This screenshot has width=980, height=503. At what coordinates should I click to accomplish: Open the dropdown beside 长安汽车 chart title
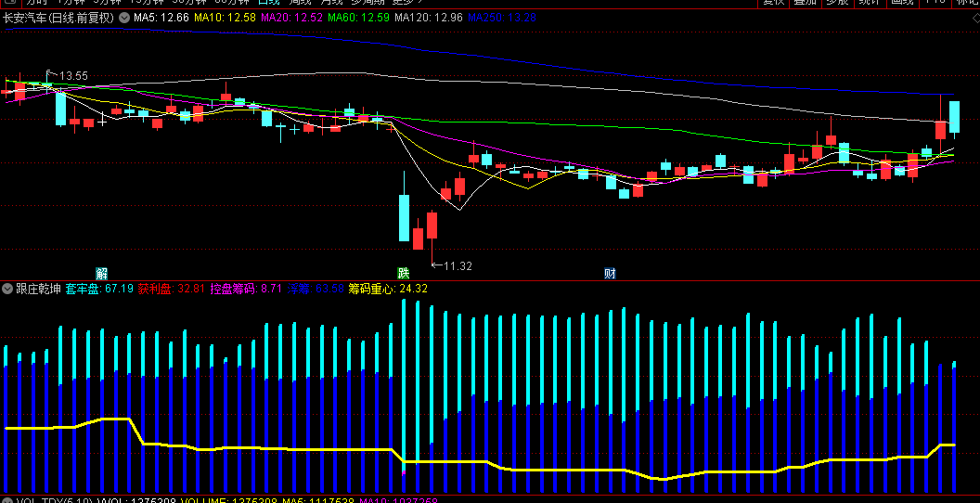coord(123,19)
